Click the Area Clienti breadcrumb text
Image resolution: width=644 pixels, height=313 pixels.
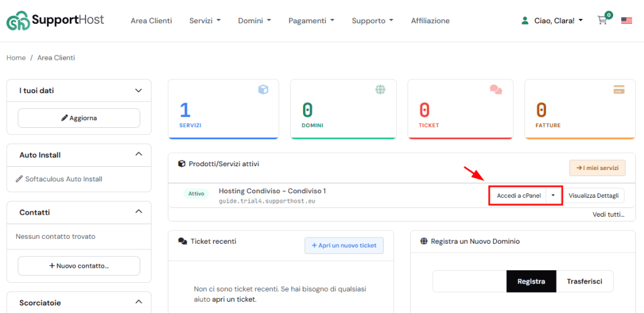click(56, 57)
